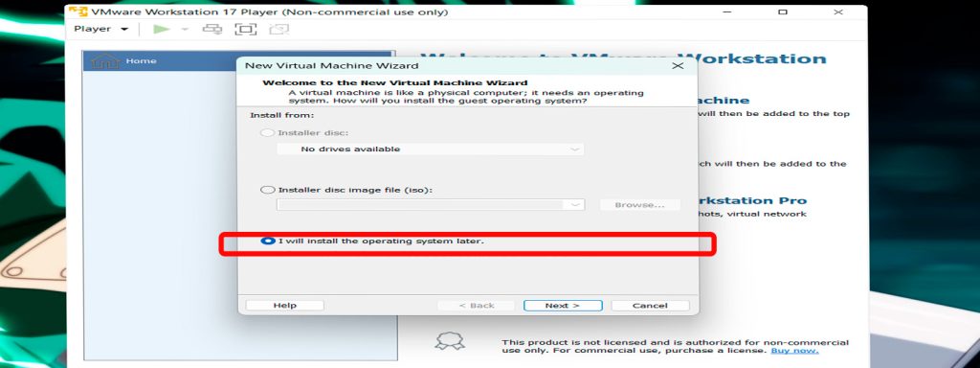Follow the Buy now. link
980x368 pixels.
(794, 351)
